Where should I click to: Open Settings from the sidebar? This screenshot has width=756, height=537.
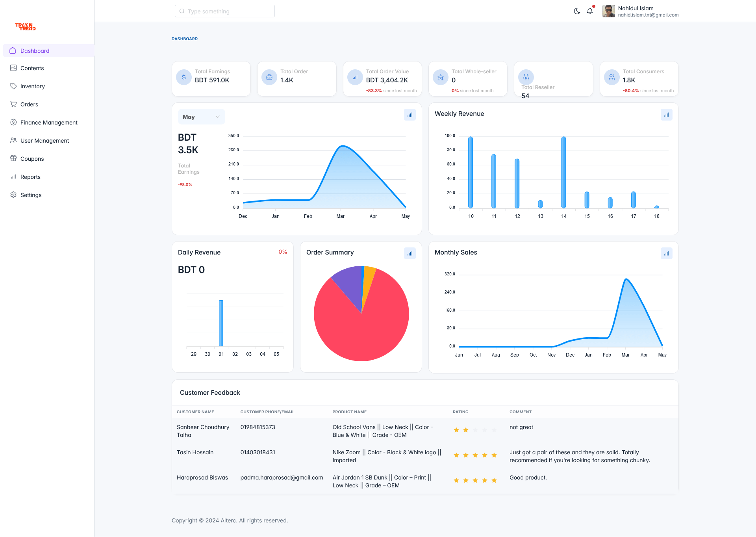click(13, 195)
